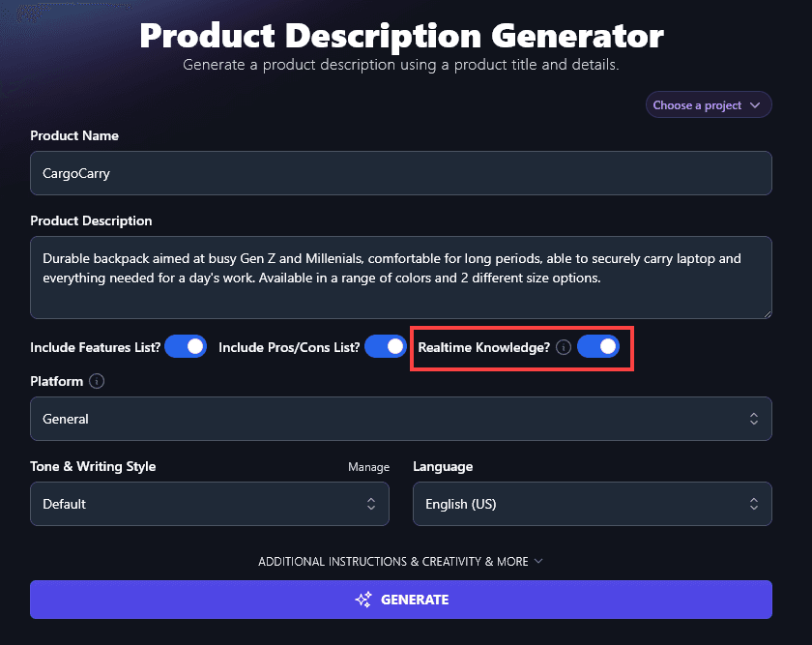This screenshot has width=812, height=645.
Task: Toggle off Realtime Knowledge
Action: coord(599,346)
